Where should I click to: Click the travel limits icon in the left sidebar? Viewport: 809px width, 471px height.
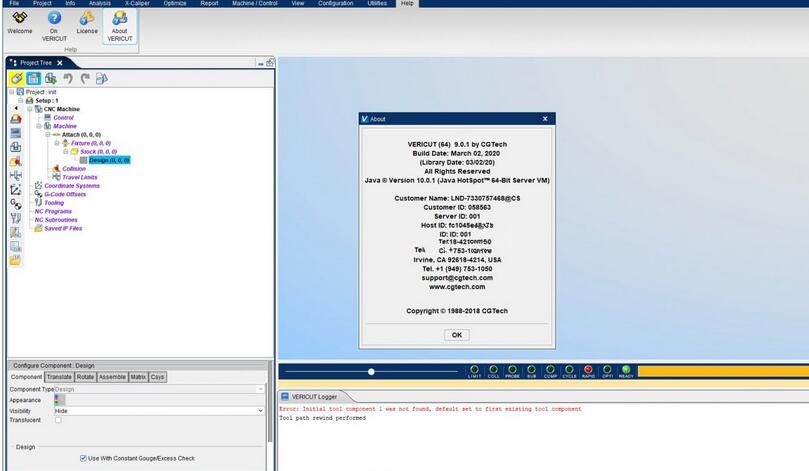(x=15, y=176)
